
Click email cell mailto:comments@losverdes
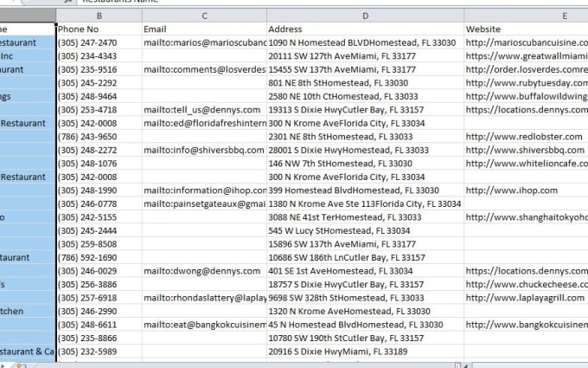pos(204,69)
